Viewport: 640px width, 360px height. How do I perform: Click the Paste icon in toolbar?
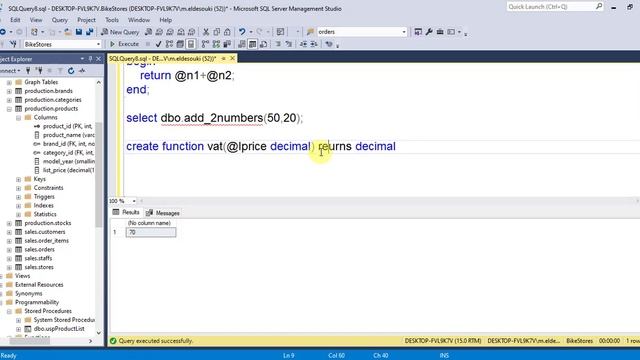[x=227, y=32]
